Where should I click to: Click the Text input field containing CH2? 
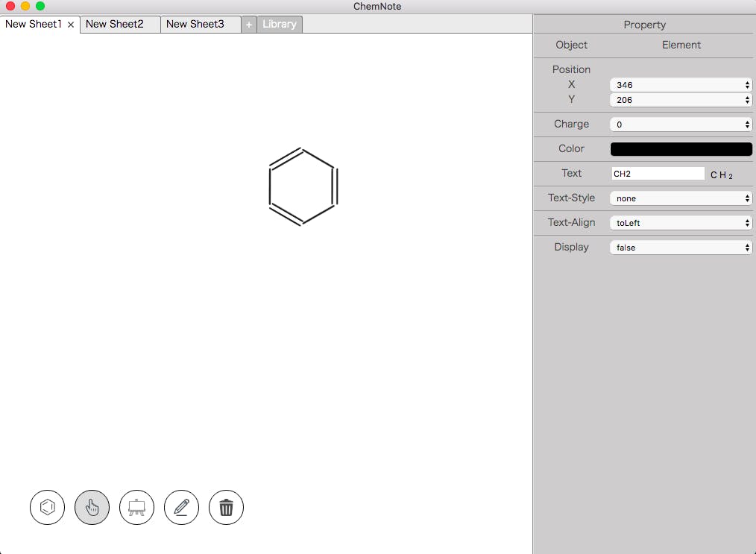click(x=657, y=174)
